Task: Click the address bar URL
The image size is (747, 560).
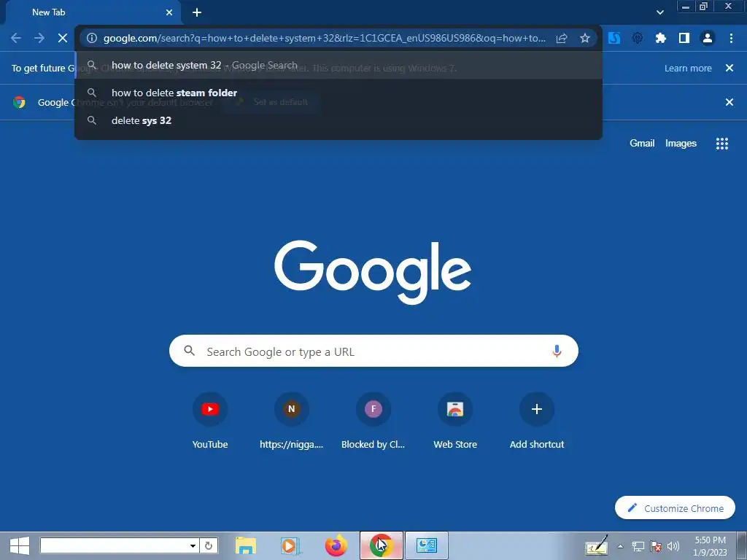Action: (325, 38)
